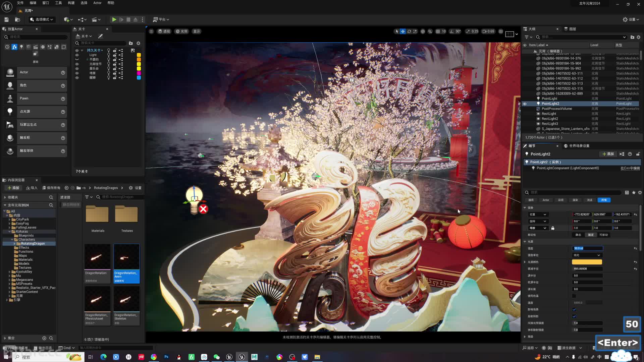Click the 添加 component button in Details
Screen dimensions: 644x362
608,154
